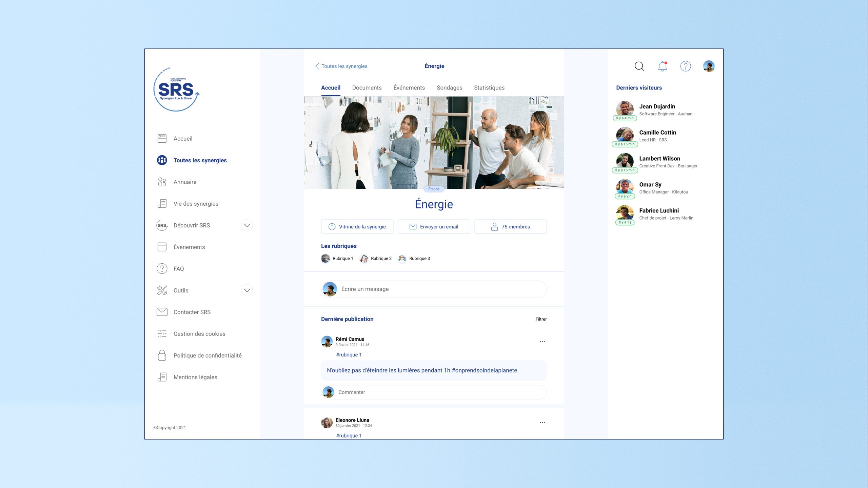Click the search magnifier icon
Image resolution: width=868 pixels, height=488 pixels.
[639, 66]
